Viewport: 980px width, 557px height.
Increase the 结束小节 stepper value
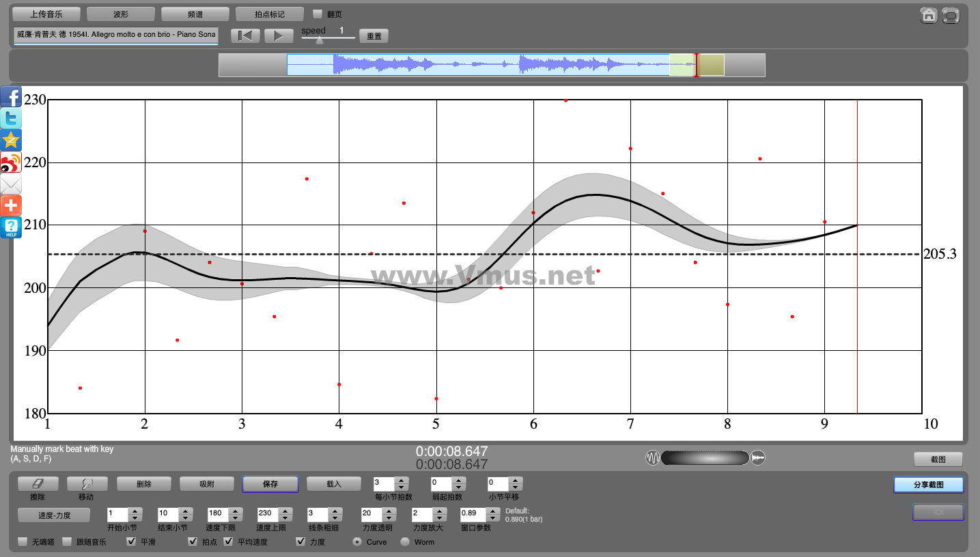(x=186, y=511)
